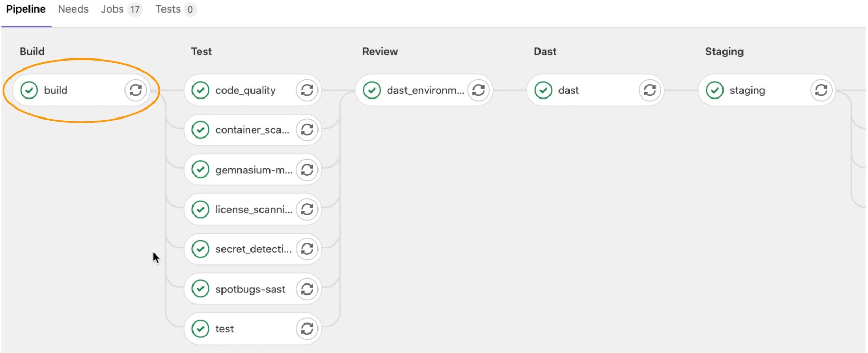Viewport: 868px width, 353px height.
Task: Click the secret_detection status check icon
Action: [200, 249]
